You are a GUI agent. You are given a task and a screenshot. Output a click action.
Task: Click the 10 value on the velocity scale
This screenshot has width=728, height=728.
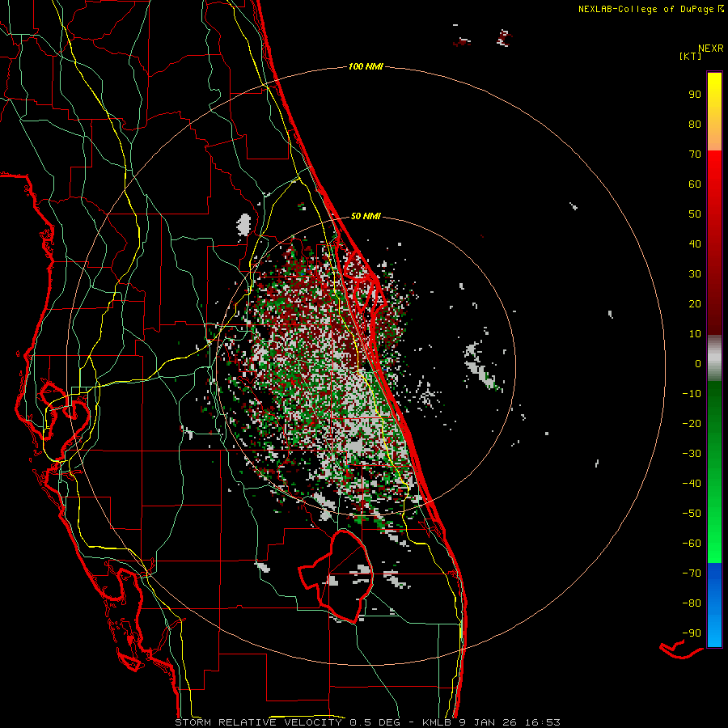point(695,334)
